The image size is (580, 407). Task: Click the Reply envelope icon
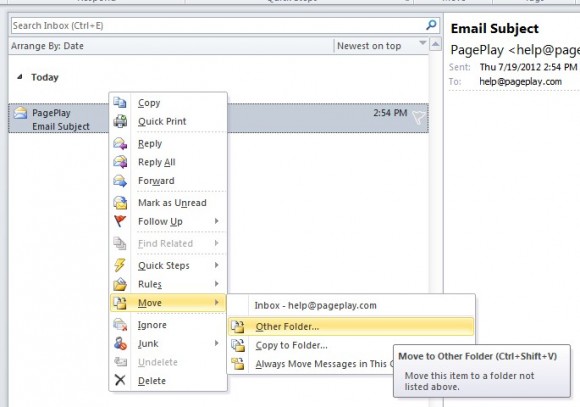click(x=120, y=143)
